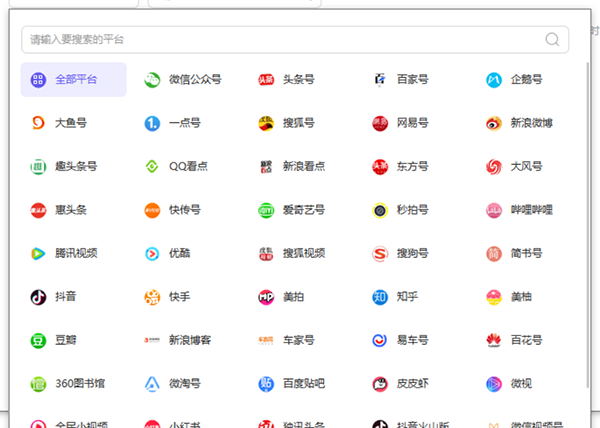This screenshot has height=428, width=600.
Task: Pick the 快手 orange icon
Action: (x=152, y=297)
